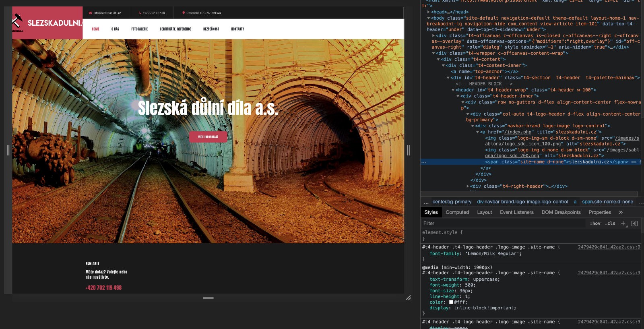The width and height of the screenshot is (644, 329).
Task: Toggle the .cls element classes button
Action: tap(610, 223)
